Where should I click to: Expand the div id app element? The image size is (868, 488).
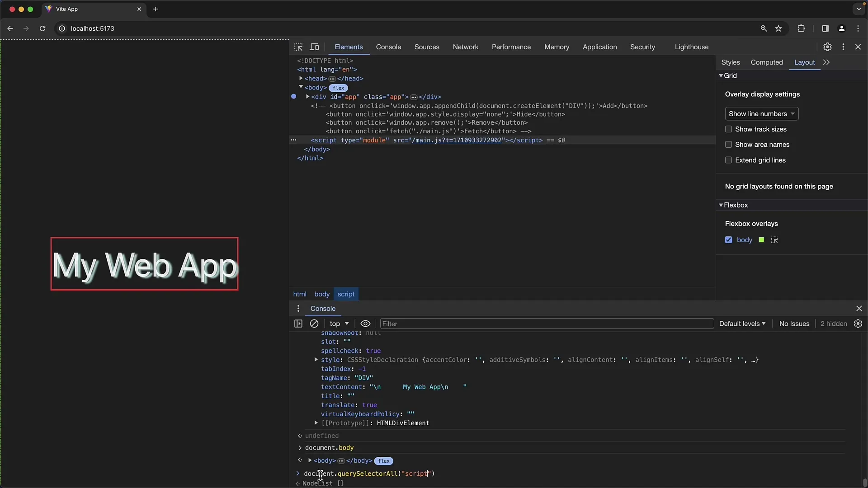pos(307,97)
